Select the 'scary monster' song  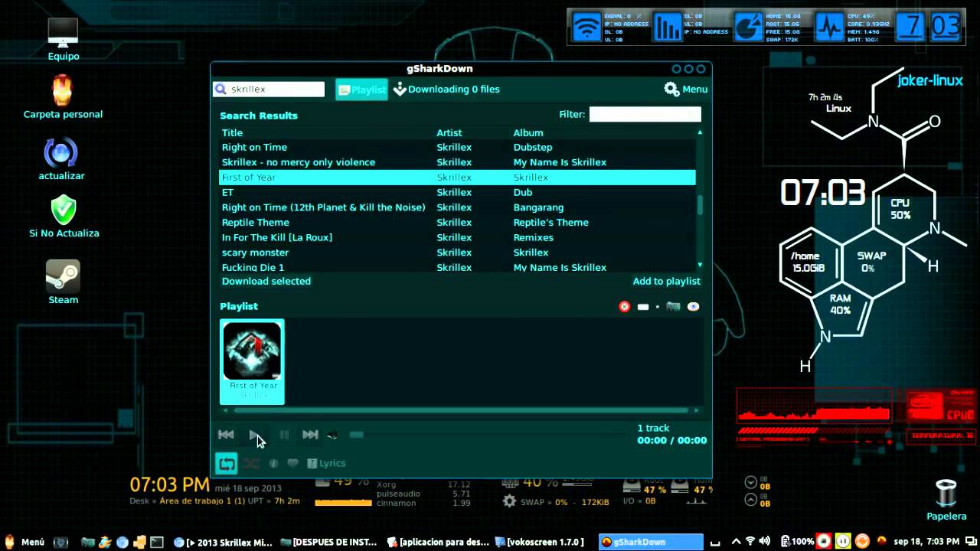coord(457,253)
